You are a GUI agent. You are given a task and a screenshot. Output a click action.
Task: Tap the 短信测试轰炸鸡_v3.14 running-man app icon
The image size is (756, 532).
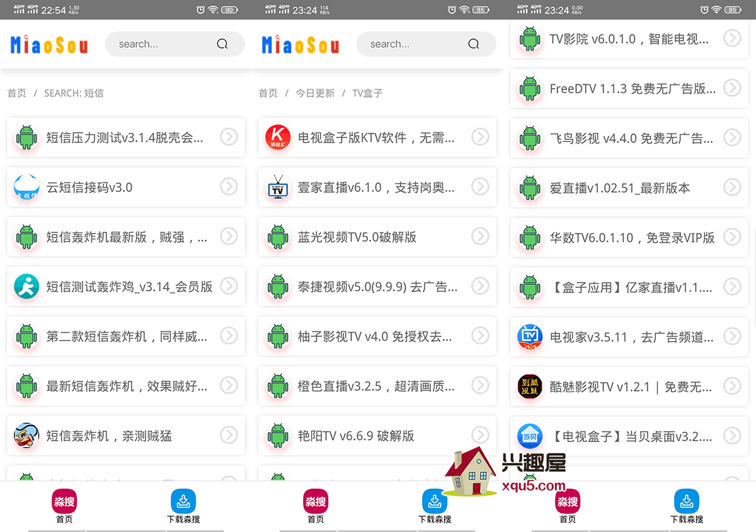pos(26,286)
